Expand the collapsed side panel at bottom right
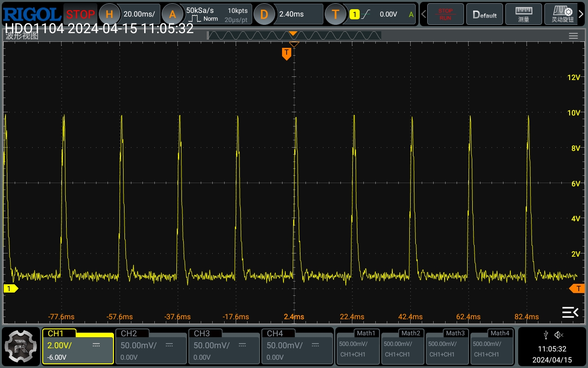Image resolution: width=588 pixels, height=368 pixels. click(570, 312)
